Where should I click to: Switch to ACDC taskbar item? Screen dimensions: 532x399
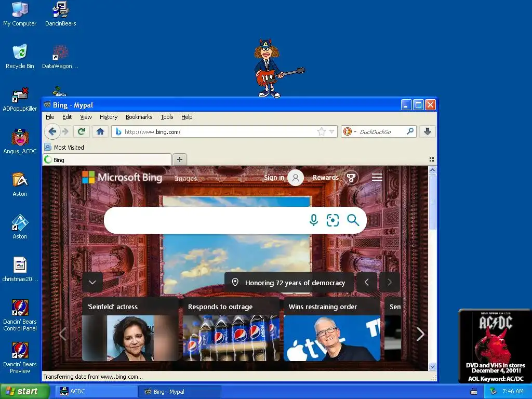click(x=96, y=392)
